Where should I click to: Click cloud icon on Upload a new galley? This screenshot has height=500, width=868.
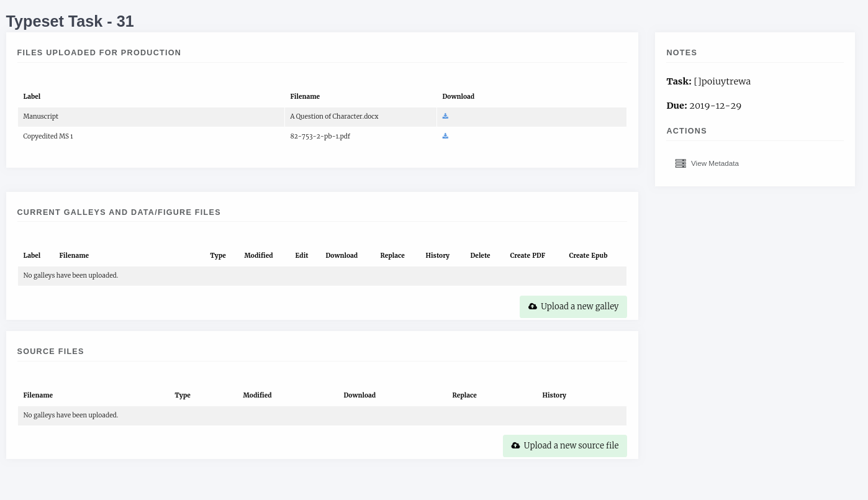point(533,306)
